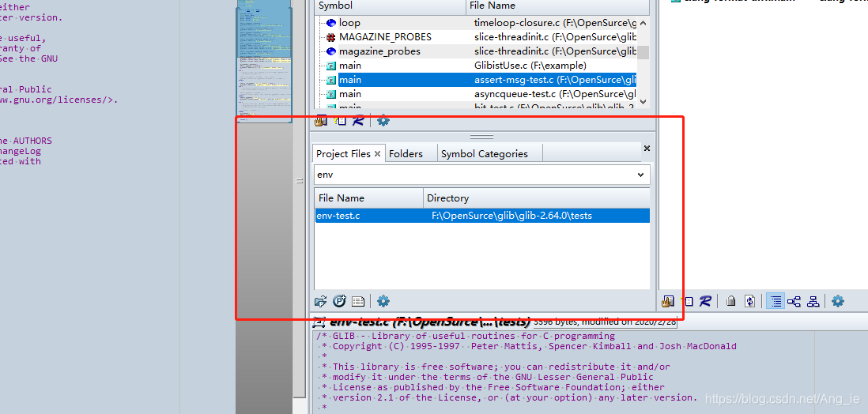868x414 pixels.
Task: Select the MAGAZINE_PROBES symbol row
Action: (386, 37)
